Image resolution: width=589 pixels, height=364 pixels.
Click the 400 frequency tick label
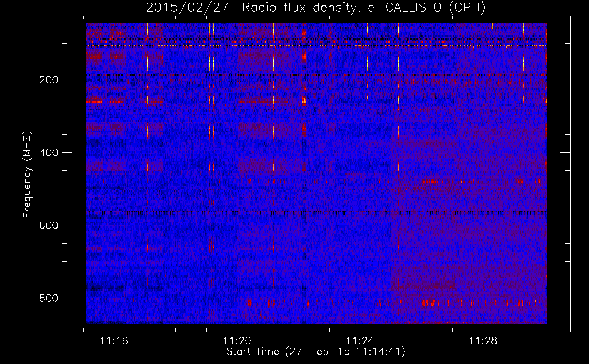(49, 153)
